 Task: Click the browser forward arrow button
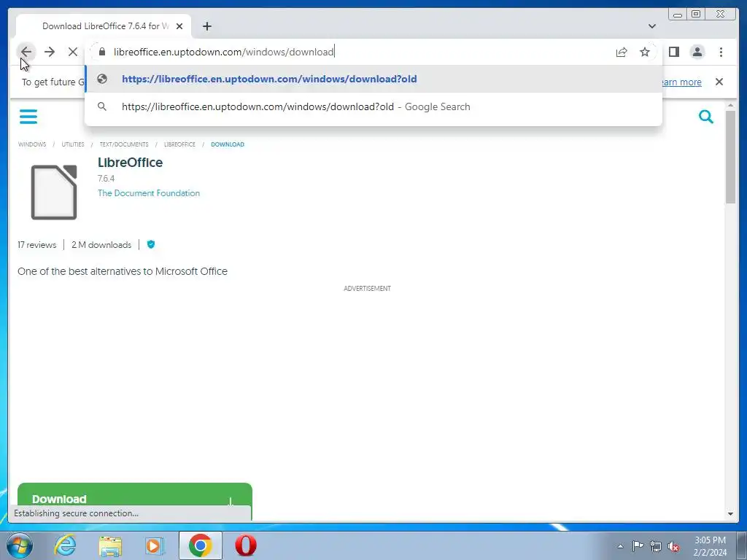pos(50,52)
